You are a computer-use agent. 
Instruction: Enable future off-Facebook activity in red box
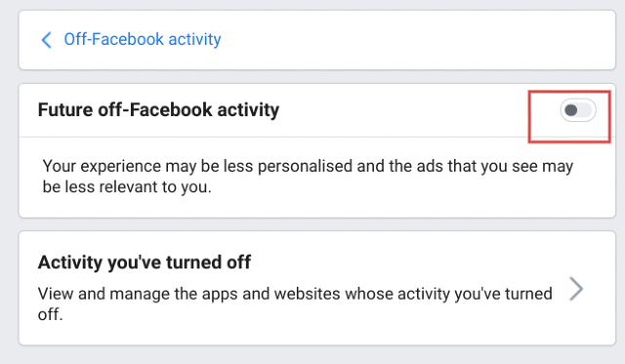578,110
